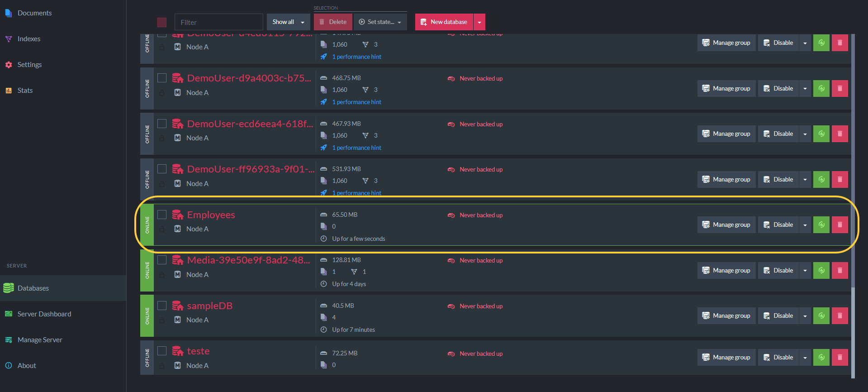
Task: Click the New database button
Action: tap(444, 22)
